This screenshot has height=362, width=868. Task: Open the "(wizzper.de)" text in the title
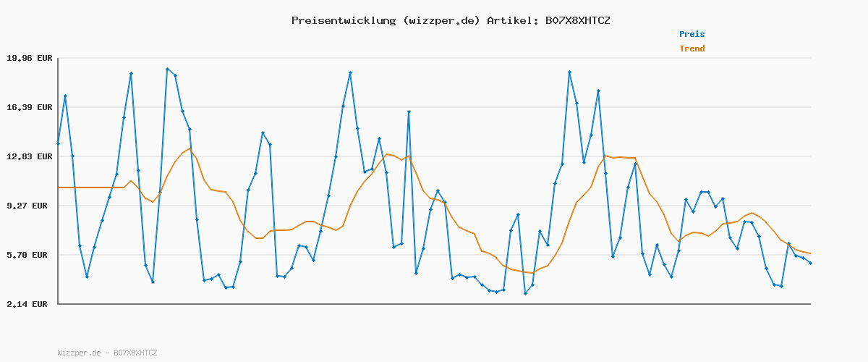tap(441, 20)
